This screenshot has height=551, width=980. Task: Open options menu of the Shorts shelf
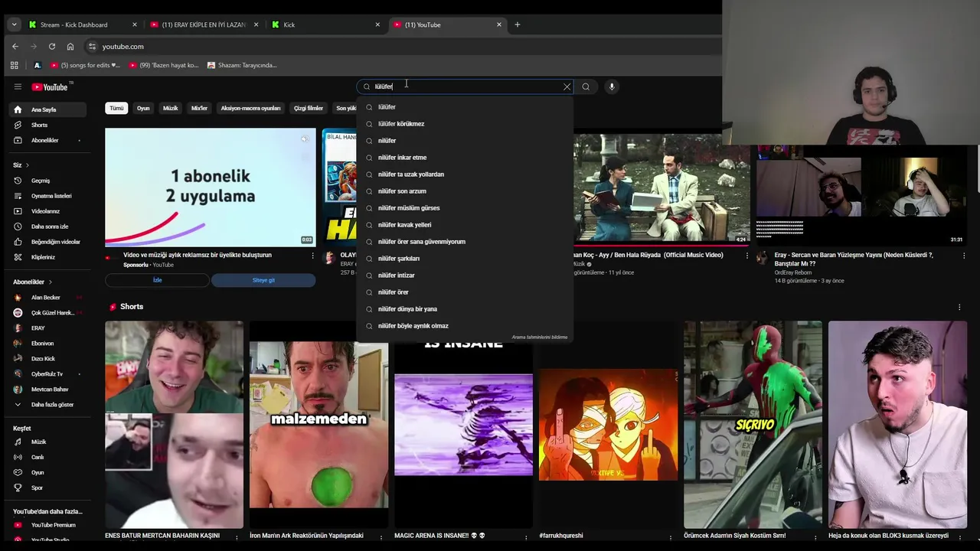click(x=959, y=307)
